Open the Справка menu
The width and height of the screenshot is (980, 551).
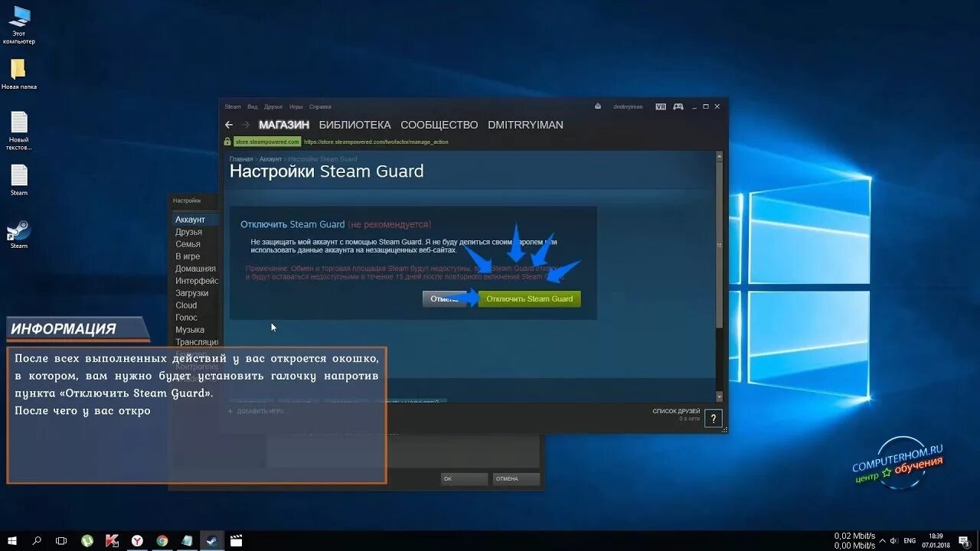coord(320,106)
